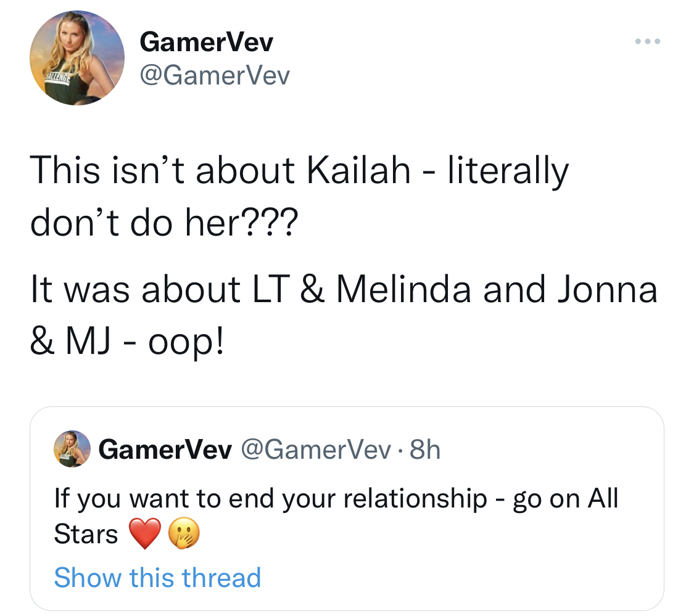694x616 pixels.
Task: Click the @GamerVev handle below header name
Action: (215, 75)
